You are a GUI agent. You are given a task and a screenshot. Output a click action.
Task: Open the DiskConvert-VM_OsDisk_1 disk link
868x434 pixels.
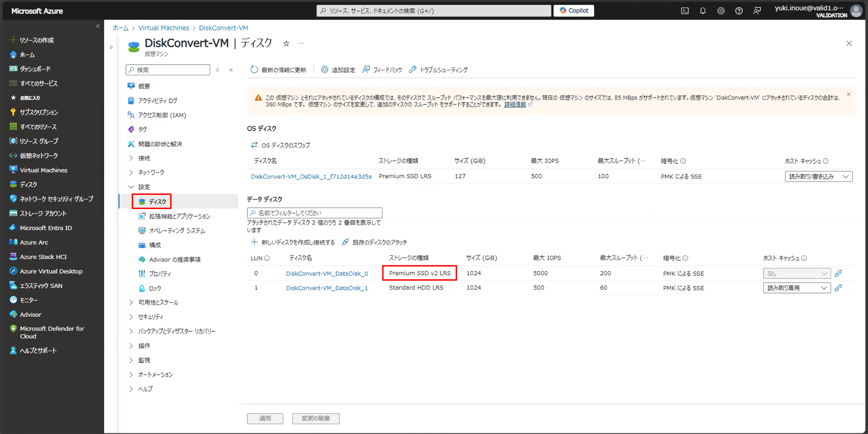pyautogui.click(x=311, y=176)
